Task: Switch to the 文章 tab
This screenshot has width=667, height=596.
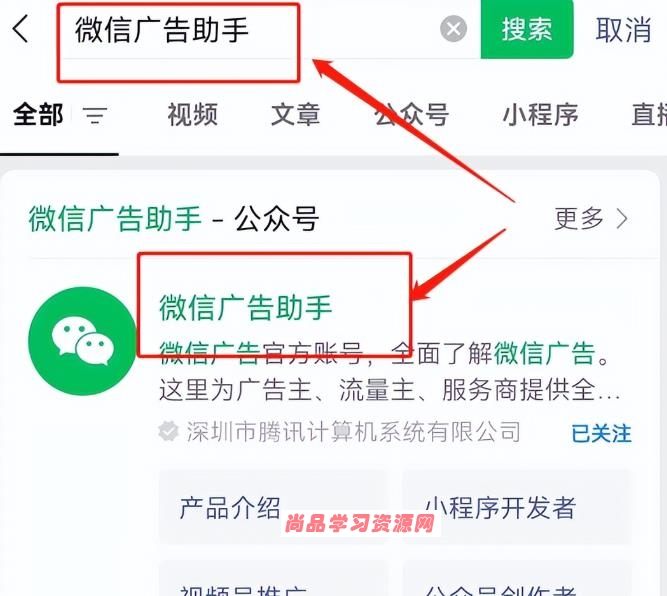Action: tap(295, 114)
